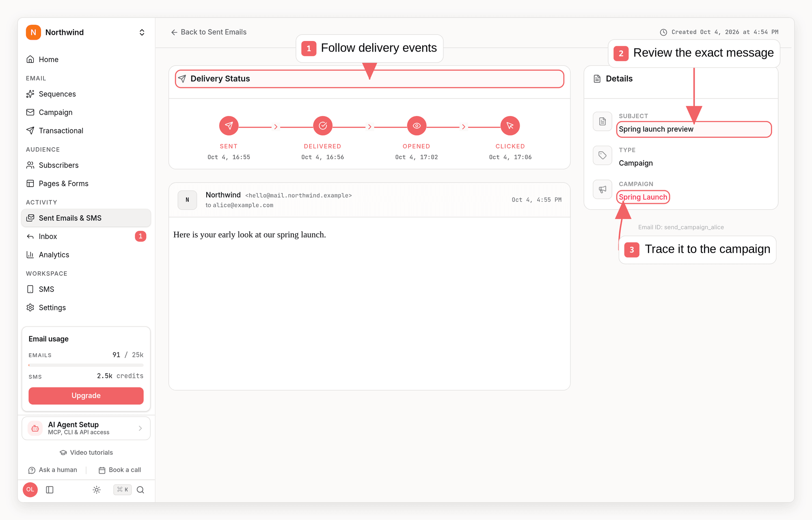Screen dimensions: 812x520
Task: Open the Inbox item
Action: click(x=86, y=236)
